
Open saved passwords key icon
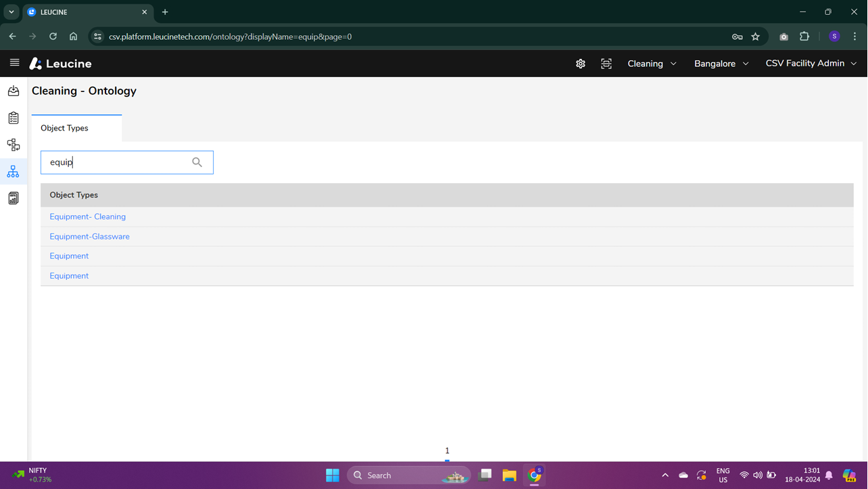[x=738, y=37]
